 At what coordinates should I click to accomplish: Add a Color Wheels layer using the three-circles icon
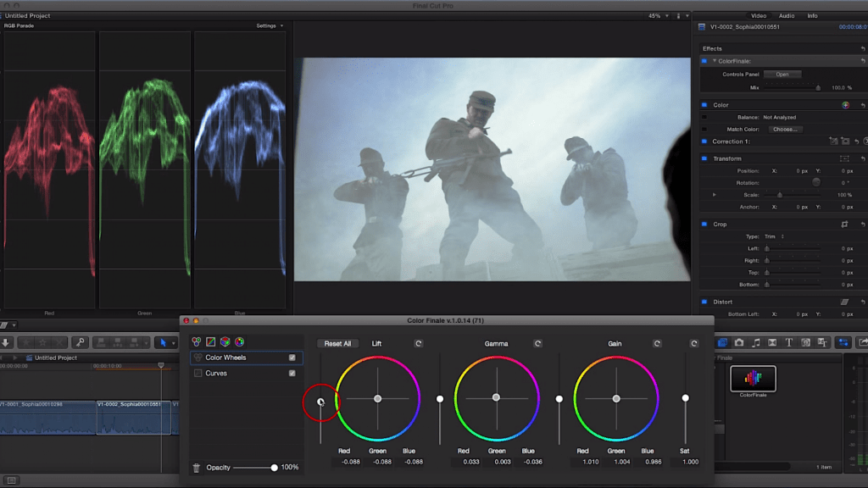pyautogui.click(x=196, y=342)
